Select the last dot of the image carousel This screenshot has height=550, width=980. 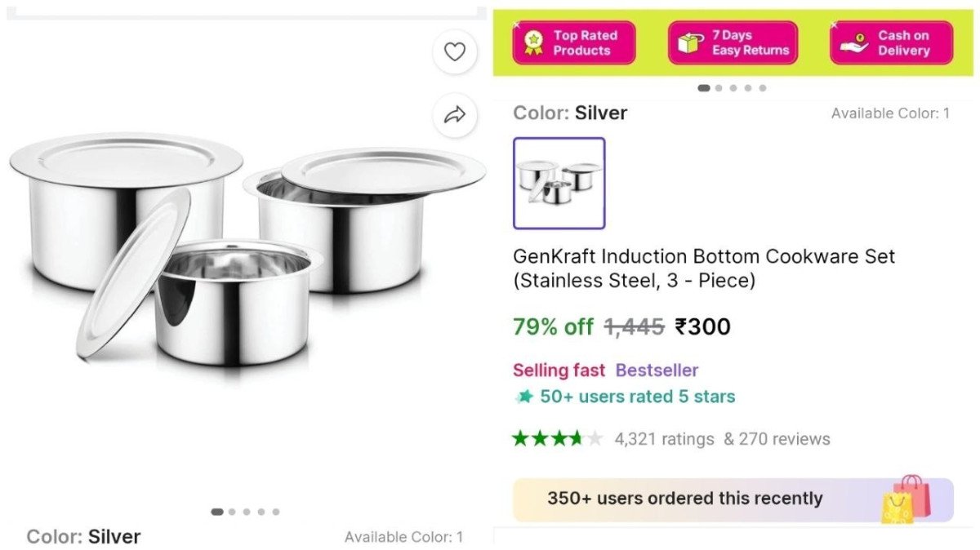(274, 512)
